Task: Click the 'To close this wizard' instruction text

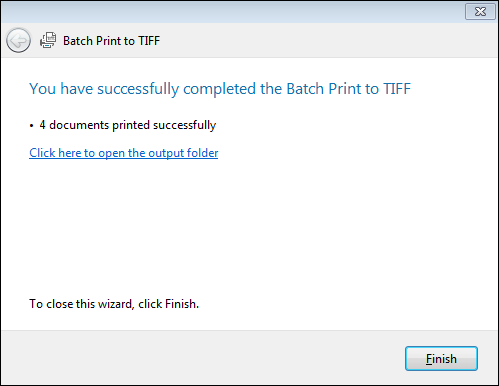Action: click(114, 304)
